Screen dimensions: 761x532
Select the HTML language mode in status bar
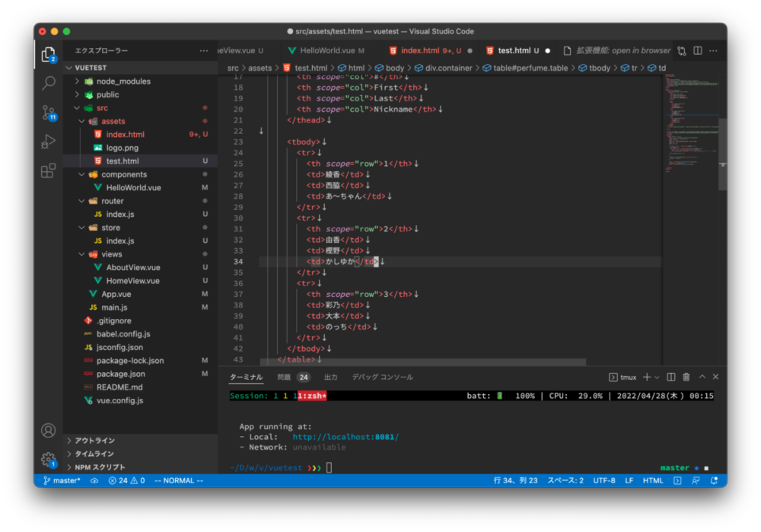652,480
